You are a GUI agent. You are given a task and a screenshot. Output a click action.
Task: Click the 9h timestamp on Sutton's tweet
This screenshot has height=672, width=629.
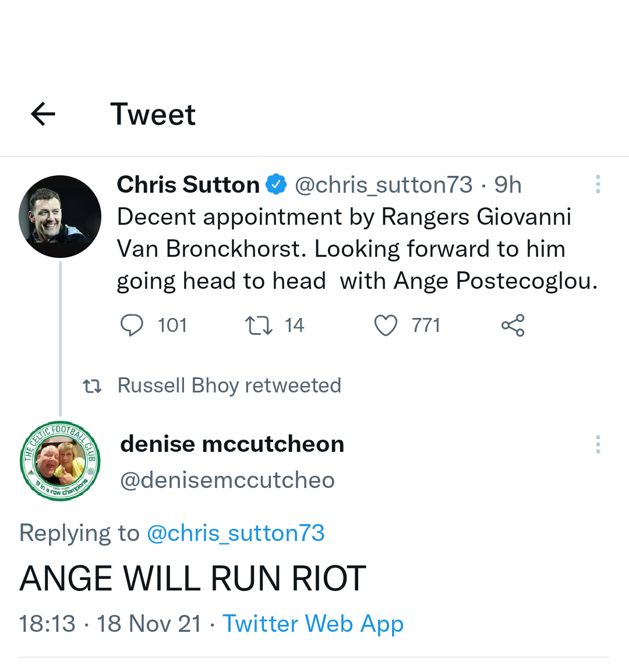point(508,185)
